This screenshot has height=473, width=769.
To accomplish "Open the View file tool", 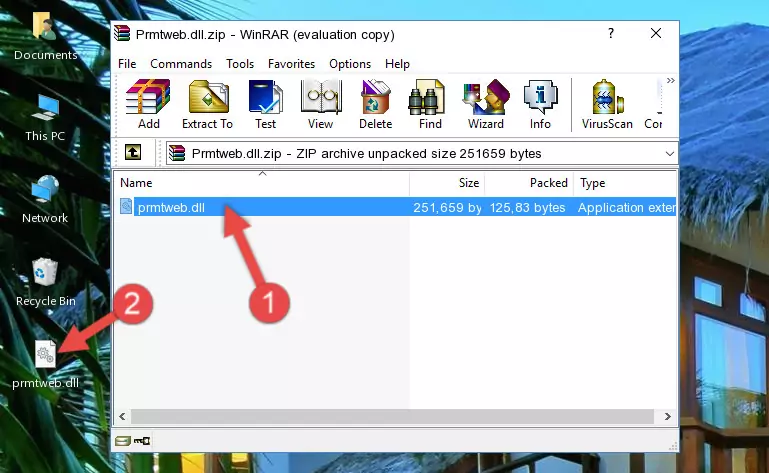I will click(321, 105).
